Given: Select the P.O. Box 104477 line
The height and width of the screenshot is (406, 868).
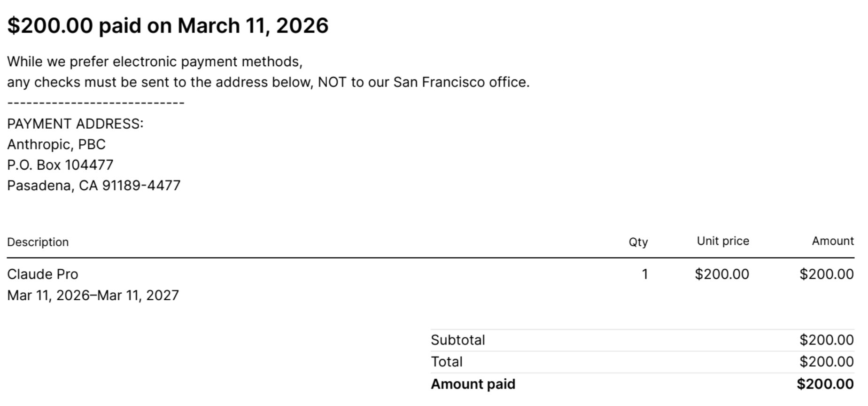Looking at the screenshot, I should (60, 165).
